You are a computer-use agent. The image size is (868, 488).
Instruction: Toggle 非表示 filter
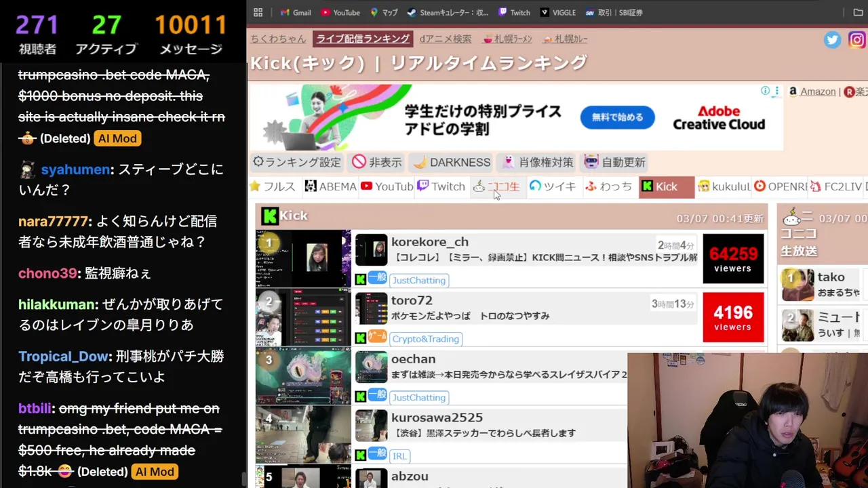(x=377, y=162)
